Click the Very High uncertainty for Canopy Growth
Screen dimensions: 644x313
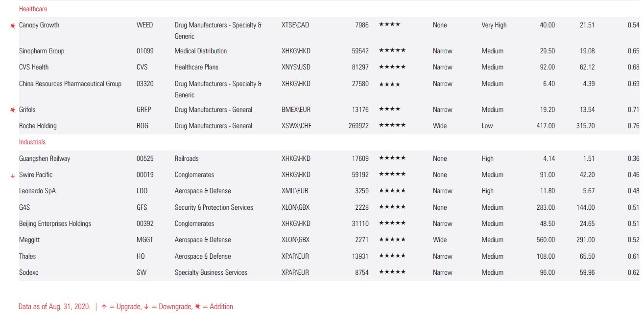494,25
